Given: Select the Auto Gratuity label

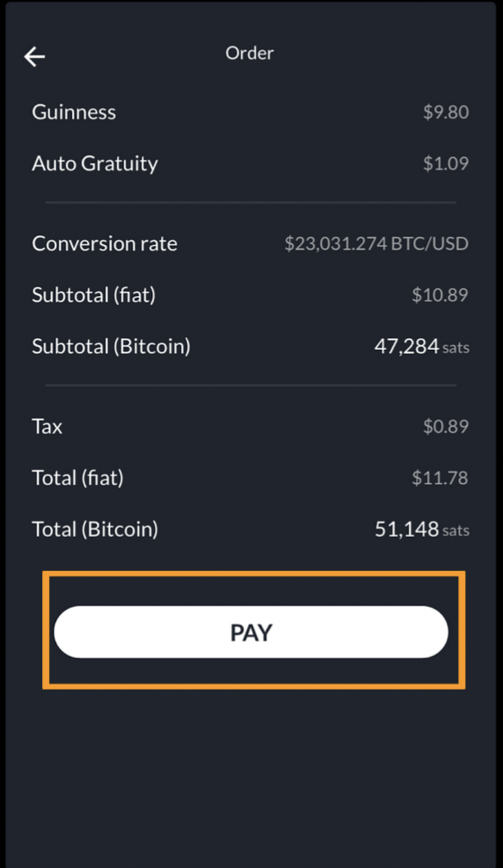Looking at the screenshot, I should [x=95, y=163].
